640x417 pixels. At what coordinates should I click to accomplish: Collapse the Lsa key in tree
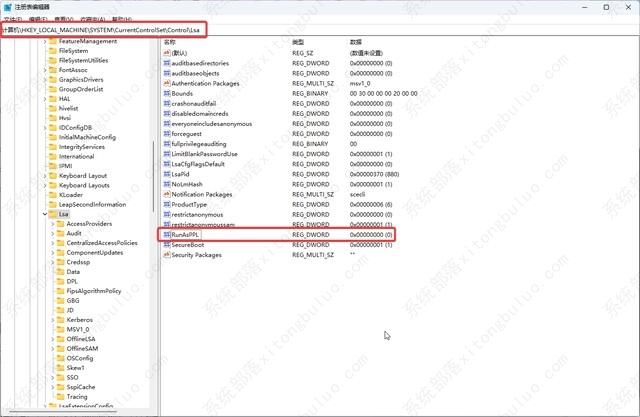[45, 214]
